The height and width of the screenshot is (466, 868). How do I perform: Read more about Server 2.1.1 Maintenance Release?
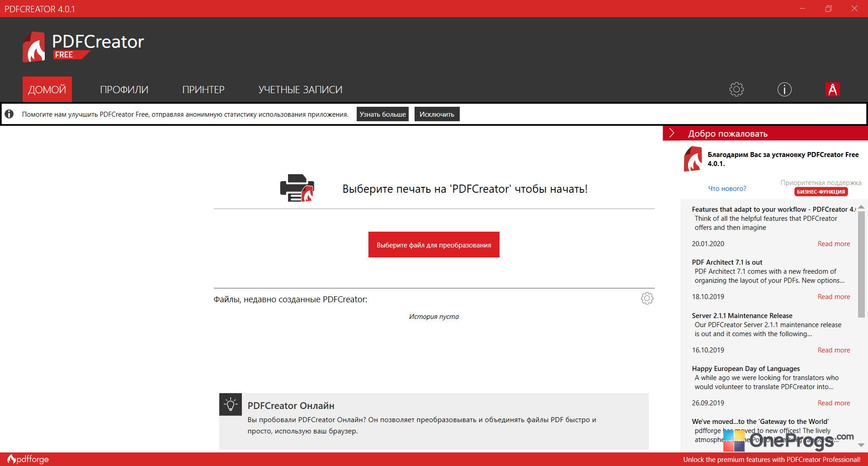point(834,350)
